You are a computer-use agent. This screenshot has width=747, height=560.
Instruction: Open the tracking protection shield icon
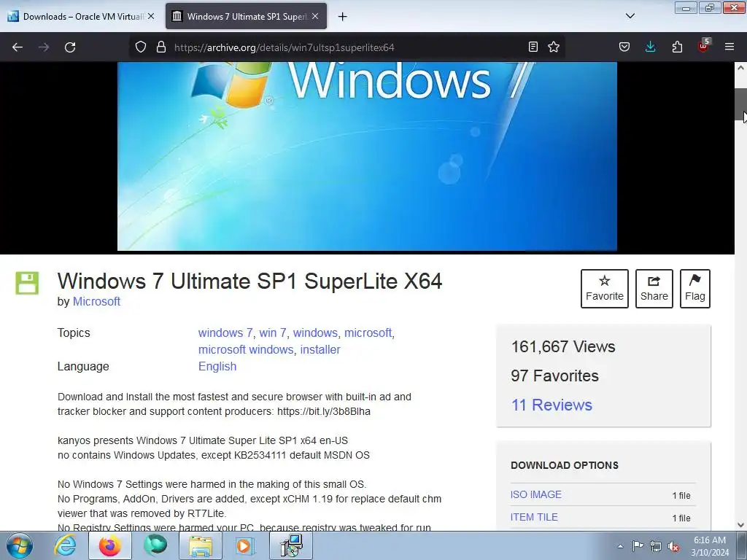(x=141, y=47)
